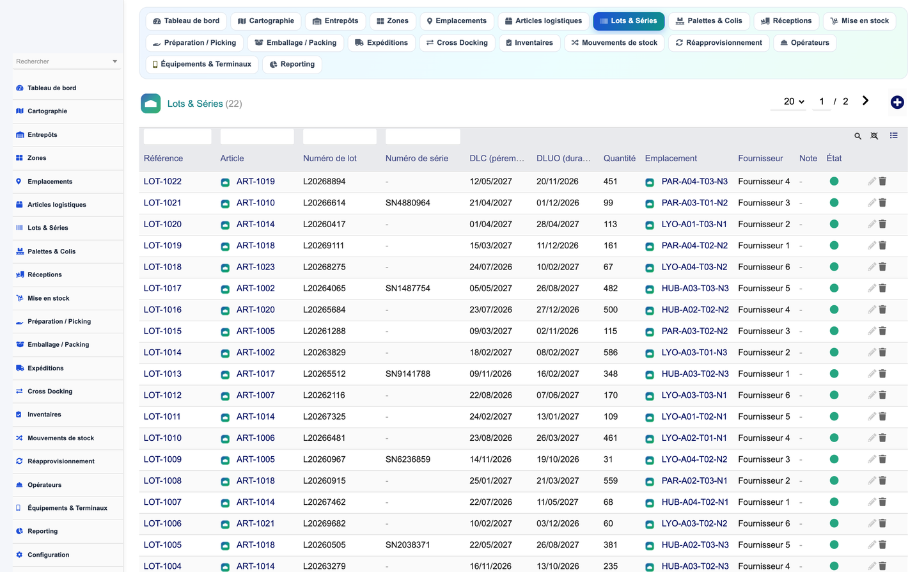Screen dimensions: 924x572
Task: Click the edit pencil for LOT-1016
Action: [x=872, y=310]
